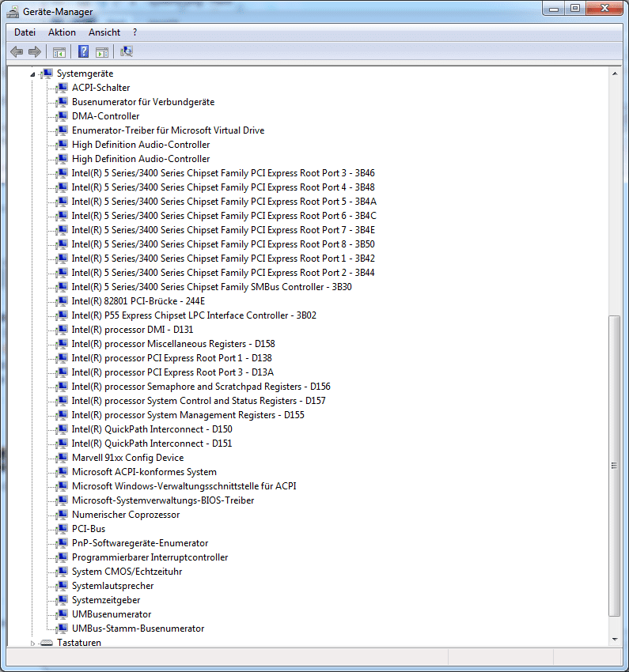Click the Forward arrow toolbar icon

tap(35, 52)
